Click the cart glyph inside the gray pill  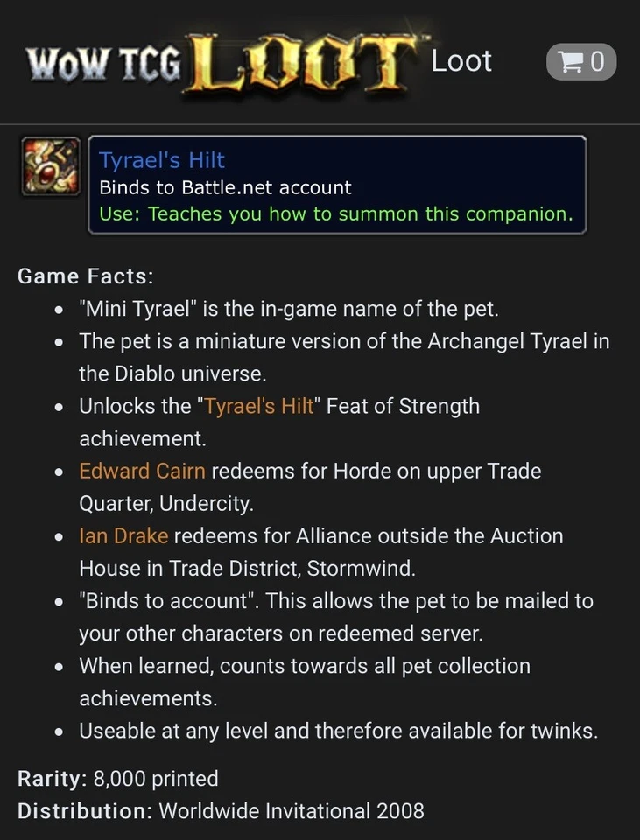(x=570, y=61)
